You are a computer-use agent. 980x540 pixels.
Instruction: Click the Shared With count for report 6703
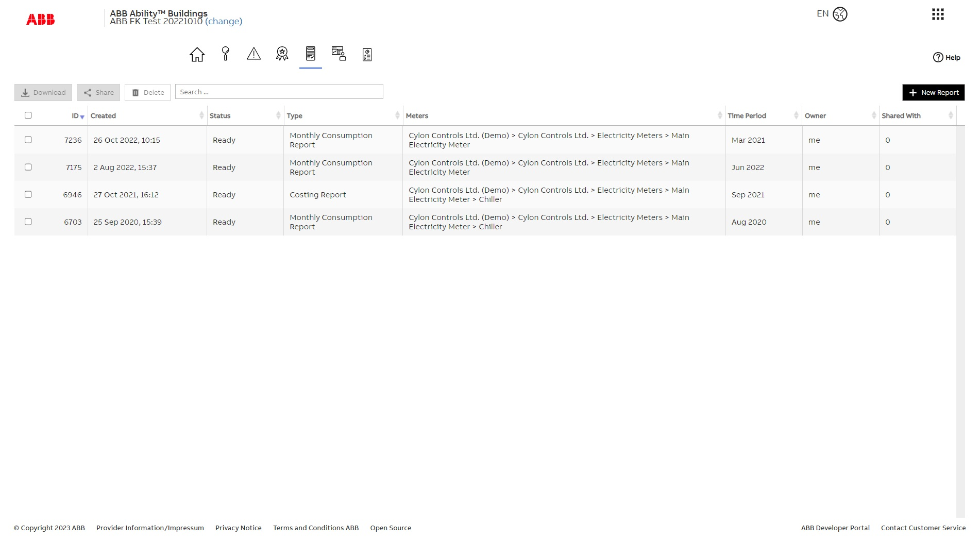(x=888, y=222)
